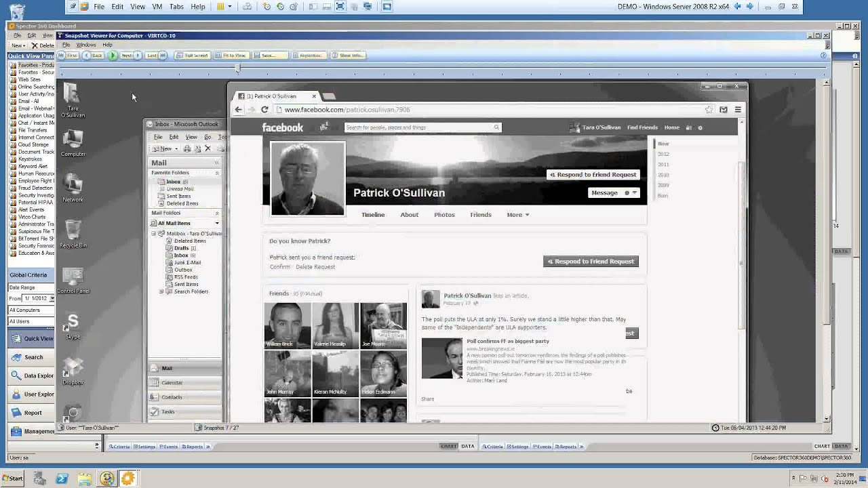Go to the Next snapshot
This screenshot has width=868, height=488.
(130, 56)
